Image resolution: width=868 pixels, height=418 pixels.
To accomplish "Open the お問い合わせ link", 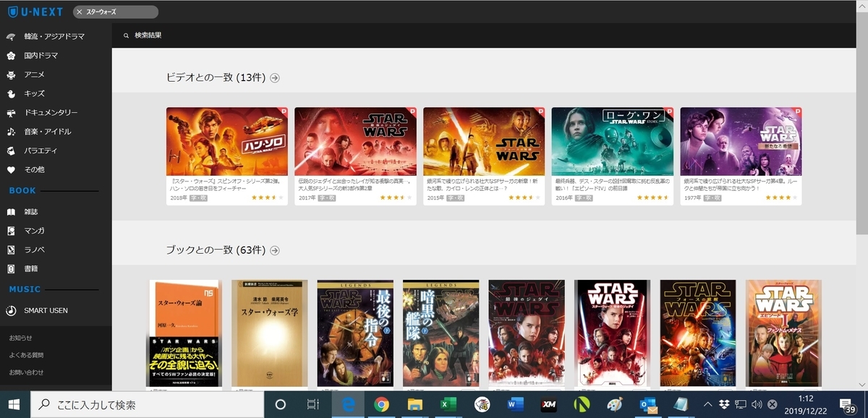I will pyautogui.click(x=26, y=372).
